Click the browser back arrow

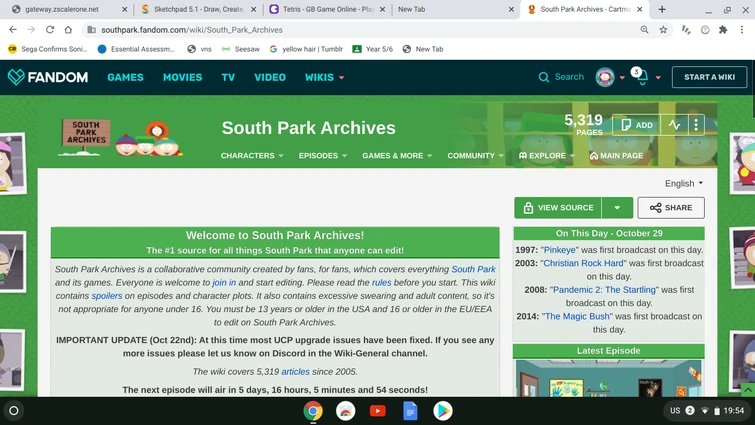[13, 30]
